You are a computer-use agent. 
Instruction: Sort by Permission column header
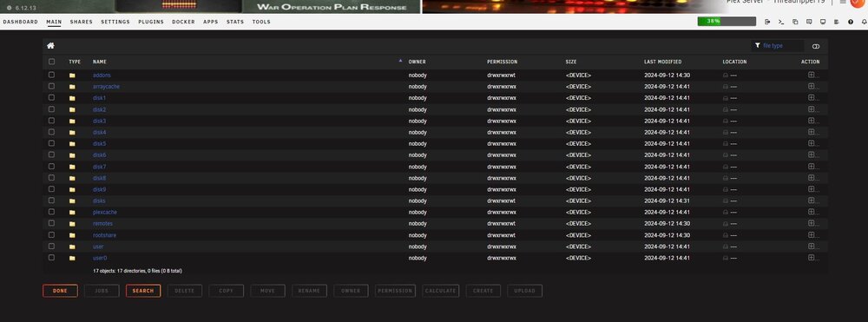pos(502,62)
